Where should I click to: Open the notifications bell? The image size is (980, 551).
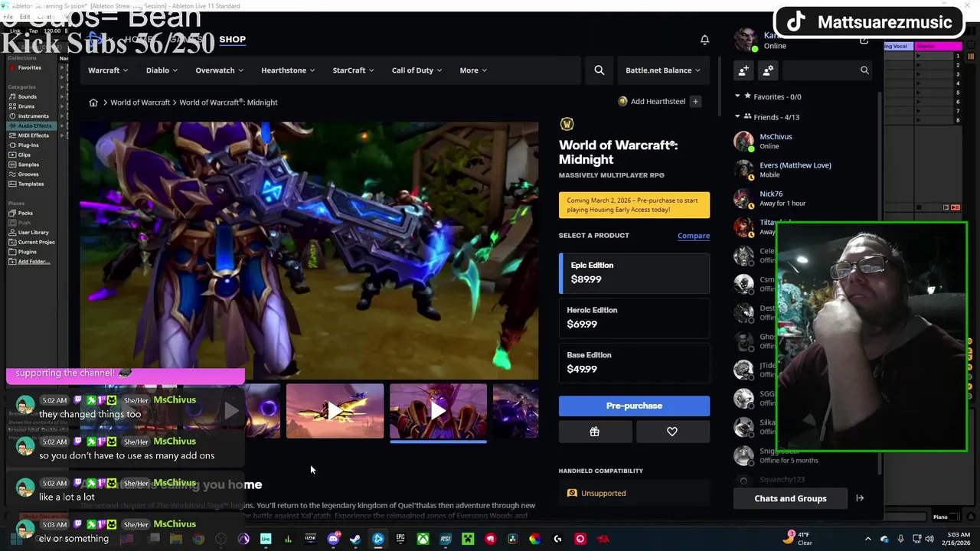click(704, 40)
